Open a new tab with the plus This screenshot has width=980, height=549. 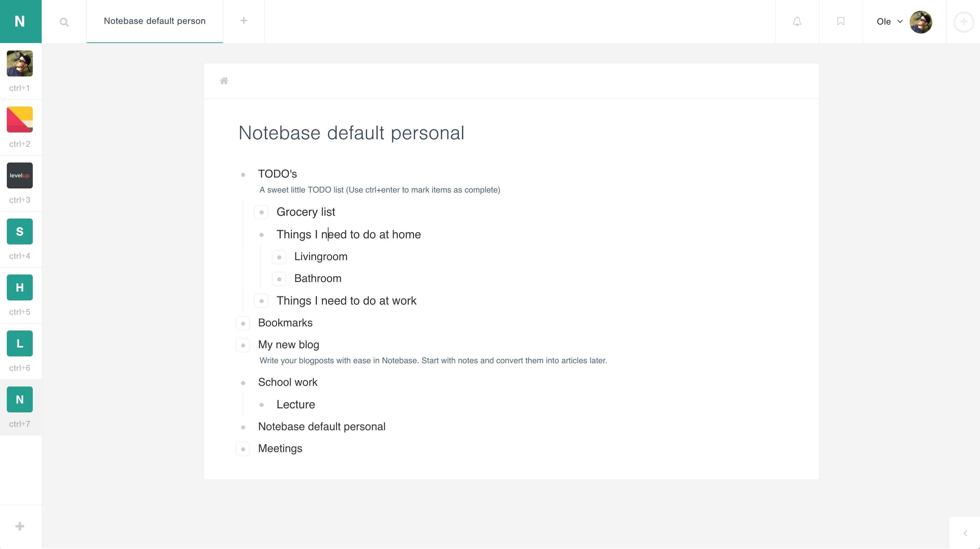(x=243, y=21)
